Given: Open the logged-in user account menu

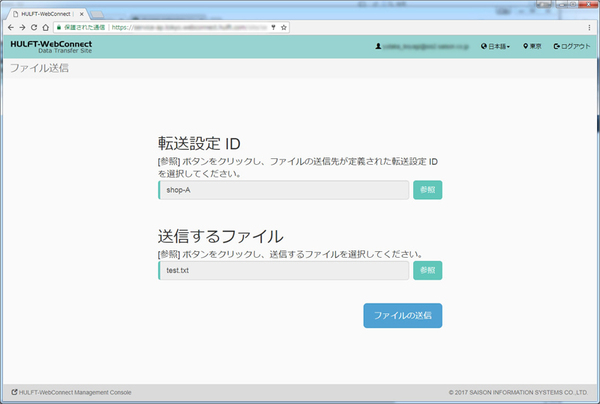Looking at the screenshot, I should click(422, 46).
